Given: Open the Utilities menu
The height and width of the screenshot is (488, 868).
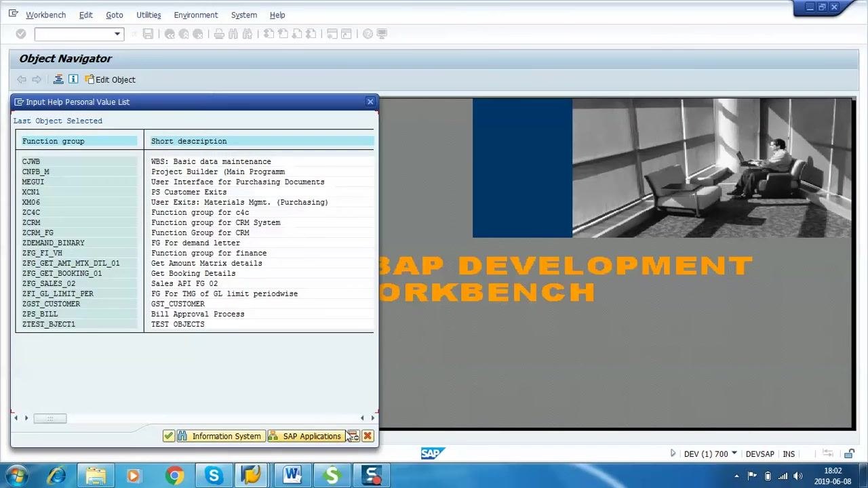Looking at the screenshot, I should pyautogui.click(x=149, y=15).
